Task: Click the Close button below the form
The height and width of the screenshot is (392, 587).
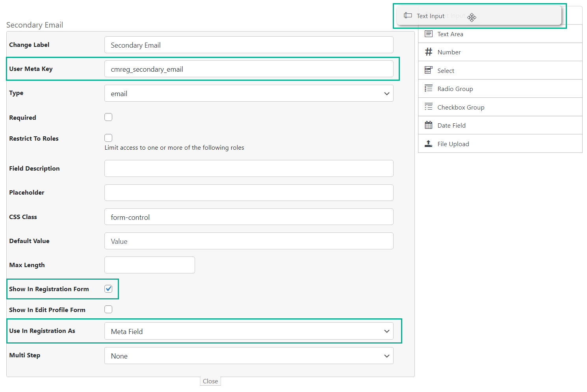Action: tap(210, 381)
